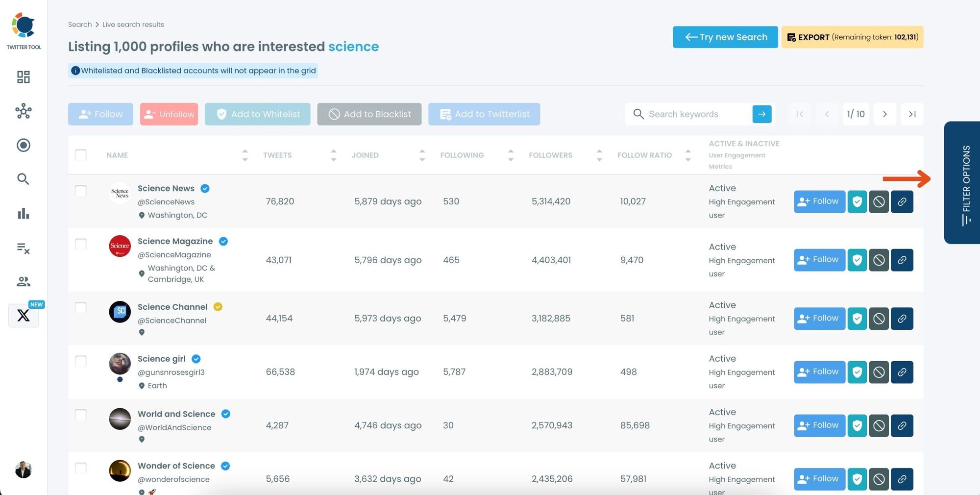The height and width of the screenshot is (495, 980).
Task: Sort by the Tweets column arrows
Action: point(333,155)
